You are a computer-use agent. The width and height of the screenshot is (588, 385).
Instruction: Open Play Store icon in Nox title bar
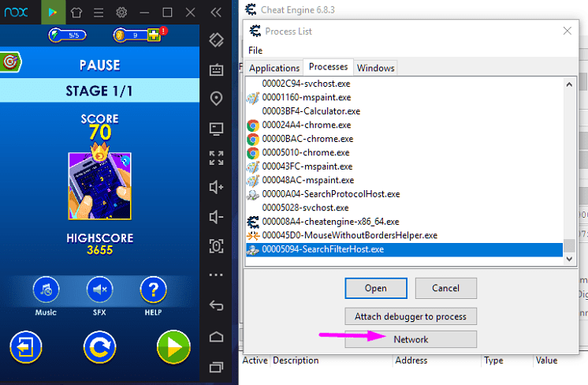53,13
